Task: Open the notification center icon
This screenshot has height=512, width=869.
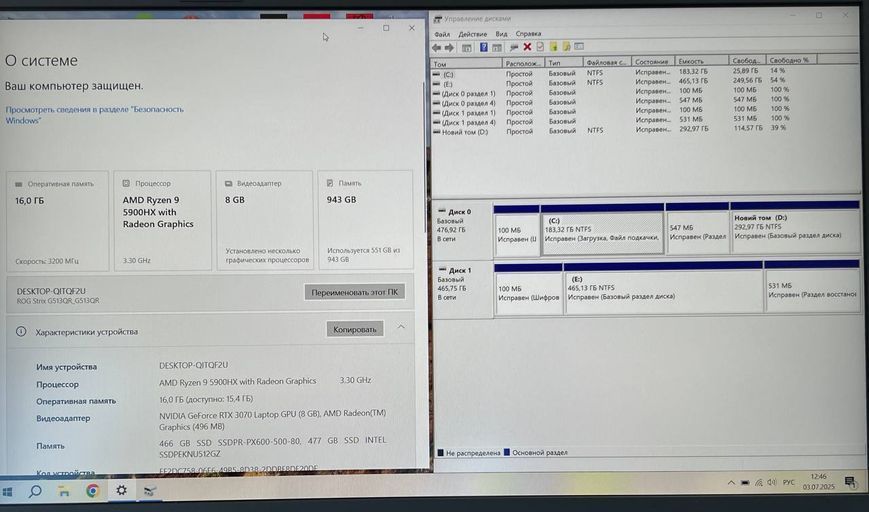Action: 850,482
